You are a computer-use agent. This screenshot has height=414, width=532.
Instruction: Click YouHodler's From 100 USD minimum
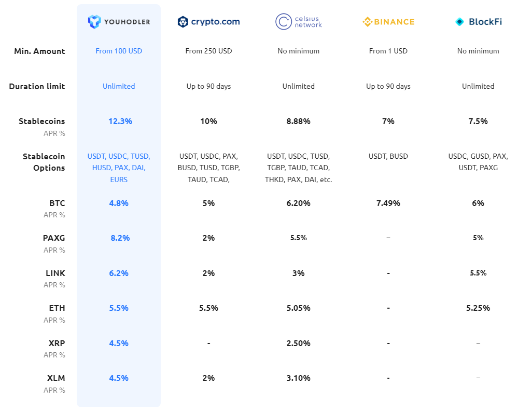pyautogui.click(x=119, y=51)
